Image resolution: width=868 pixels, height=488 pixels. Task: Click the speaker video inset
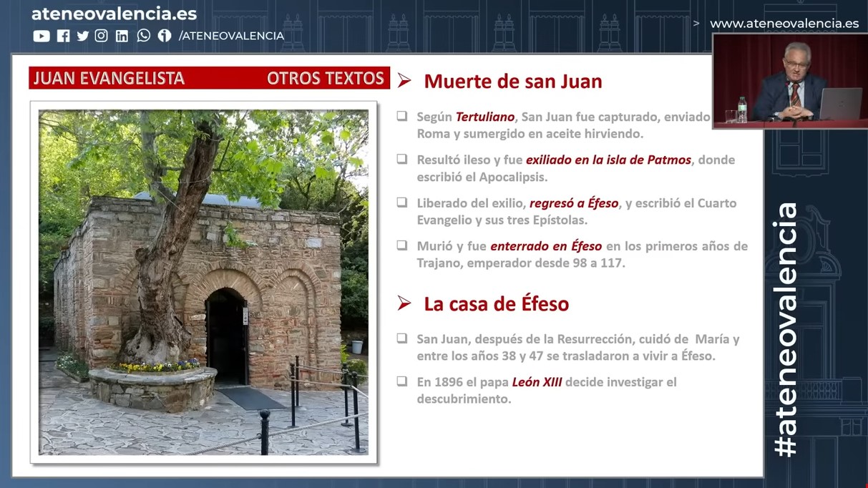[x=789, y=81]
